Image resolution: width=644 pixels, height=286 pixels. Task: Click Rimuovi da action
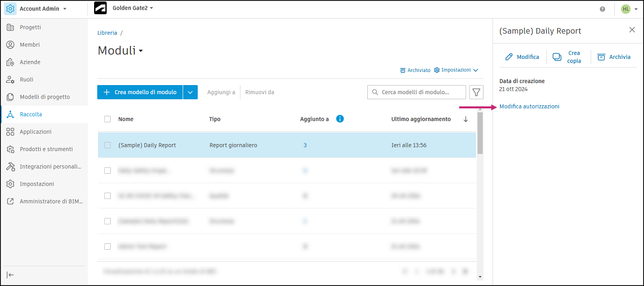click(260, 92)
